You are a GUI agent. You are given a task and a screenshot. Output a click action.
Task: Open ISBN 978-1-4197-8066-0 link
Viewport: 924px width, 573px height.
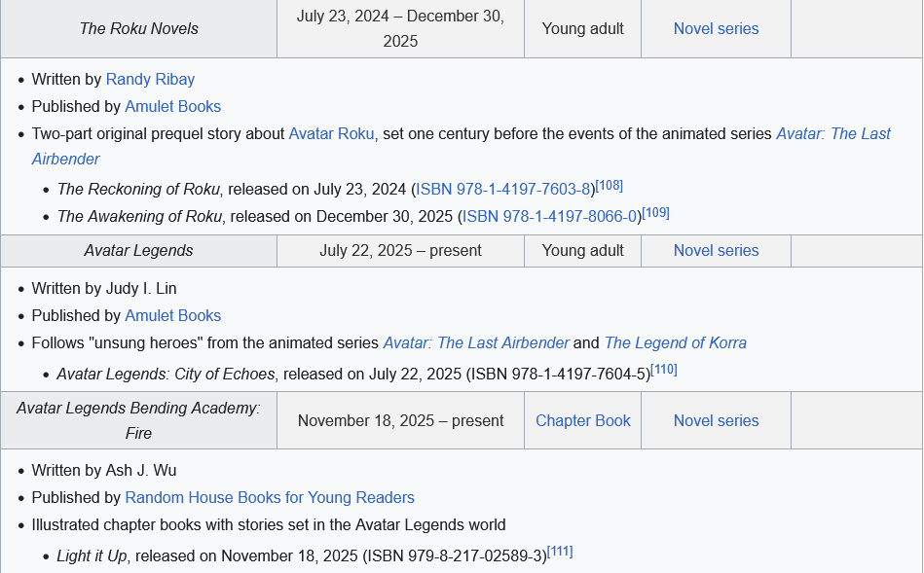pos(549,216)
